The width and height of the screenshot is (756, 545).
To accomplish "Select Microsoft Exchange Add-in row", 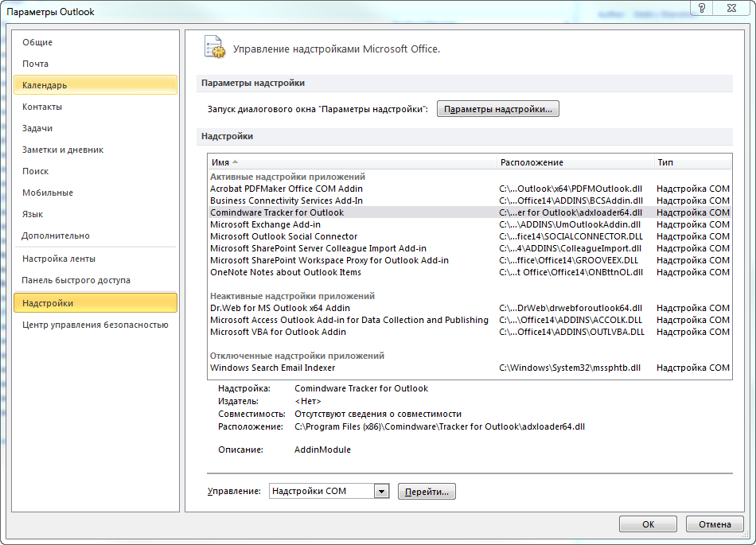I will 470,224.
